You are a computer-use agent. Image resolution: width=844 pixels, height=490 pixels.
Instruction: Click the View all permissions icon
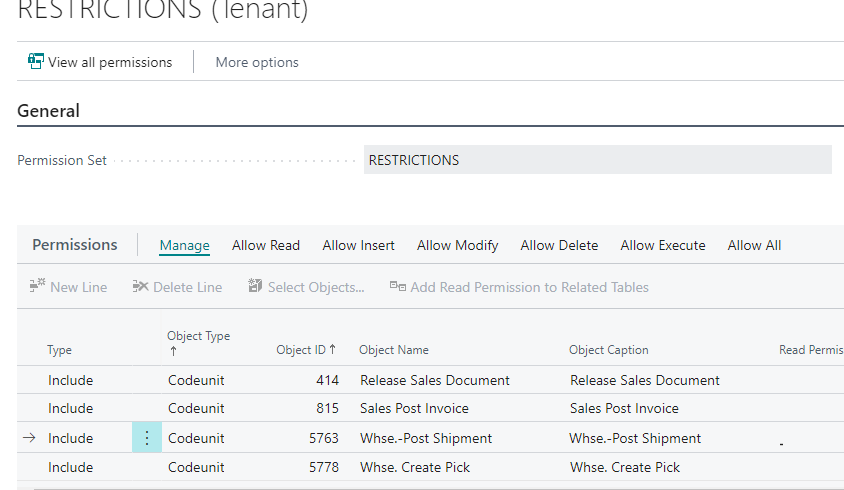coord(36,62)
